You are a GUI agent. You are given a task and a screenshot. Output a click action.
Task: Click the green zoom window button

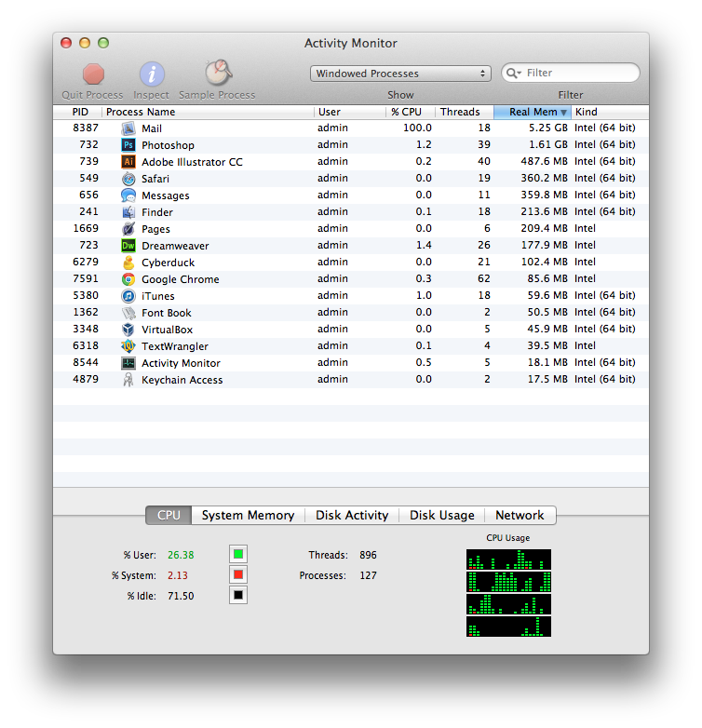103,43
